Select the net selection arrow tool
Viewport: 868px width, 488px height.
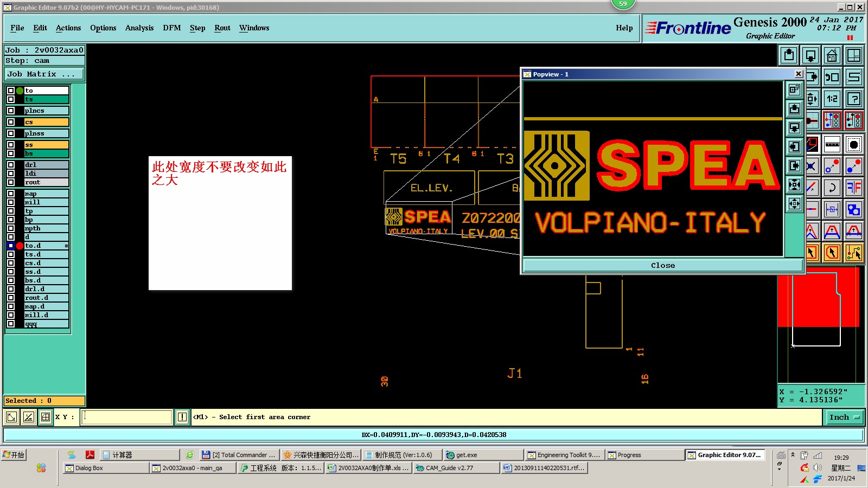[854, 253]
